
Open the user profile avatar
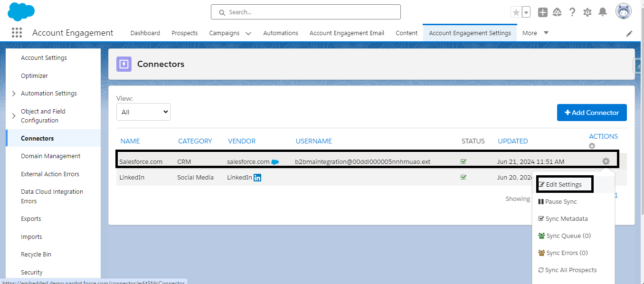click(624, 11)
